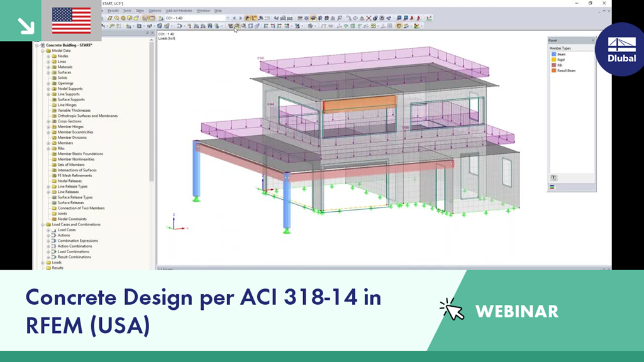Click the Beam blue color swatch
Viewport: 644px width, 362px height.
[553, 54]
